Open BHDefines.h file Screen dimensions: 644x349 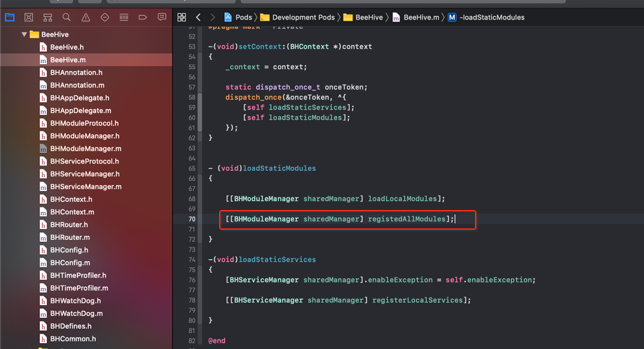tap(70, 326)
